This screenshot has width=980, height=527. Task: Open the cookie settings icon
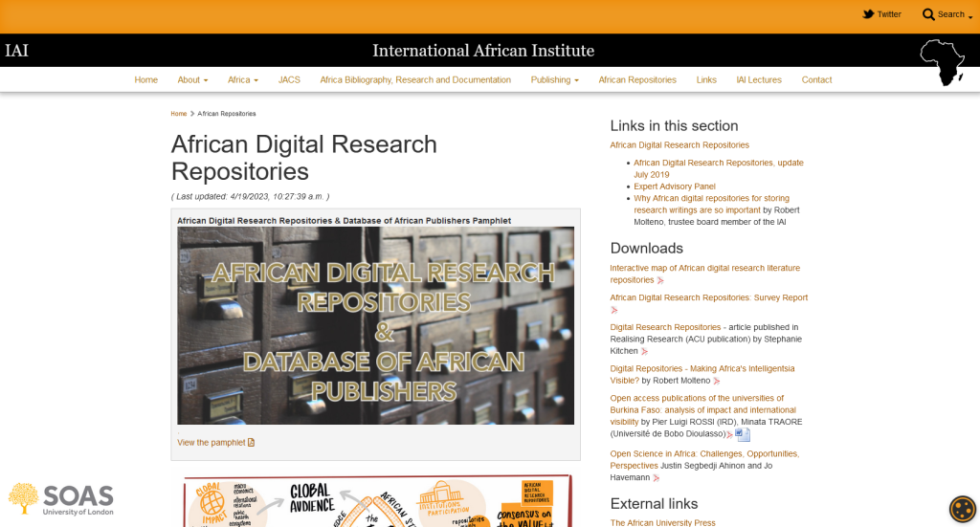tap(963, 509)
